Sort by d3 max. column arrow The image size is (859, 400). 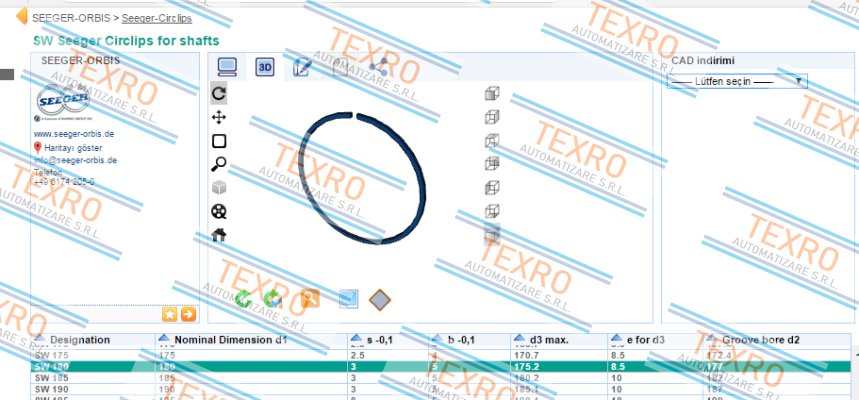coord(520,339)
